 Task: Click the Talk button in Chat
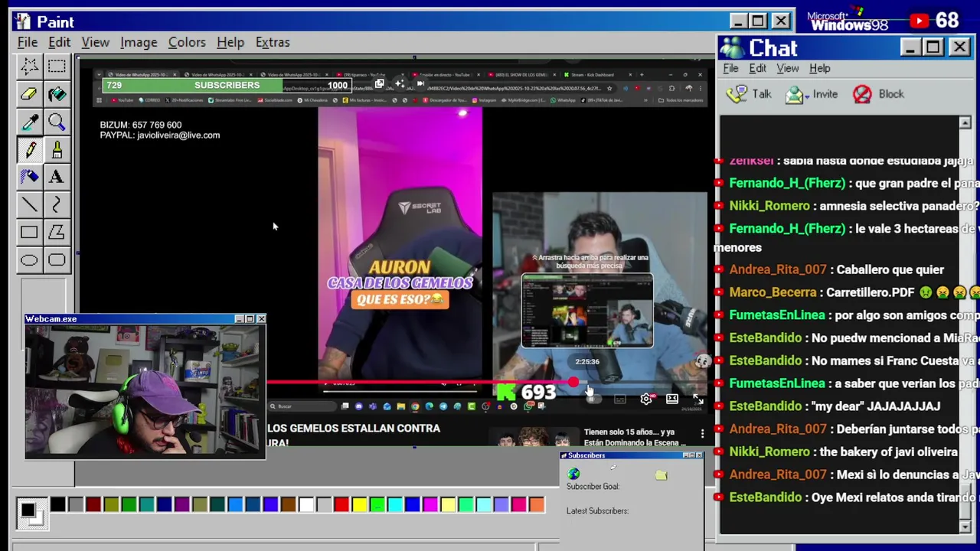coord(749,94)
